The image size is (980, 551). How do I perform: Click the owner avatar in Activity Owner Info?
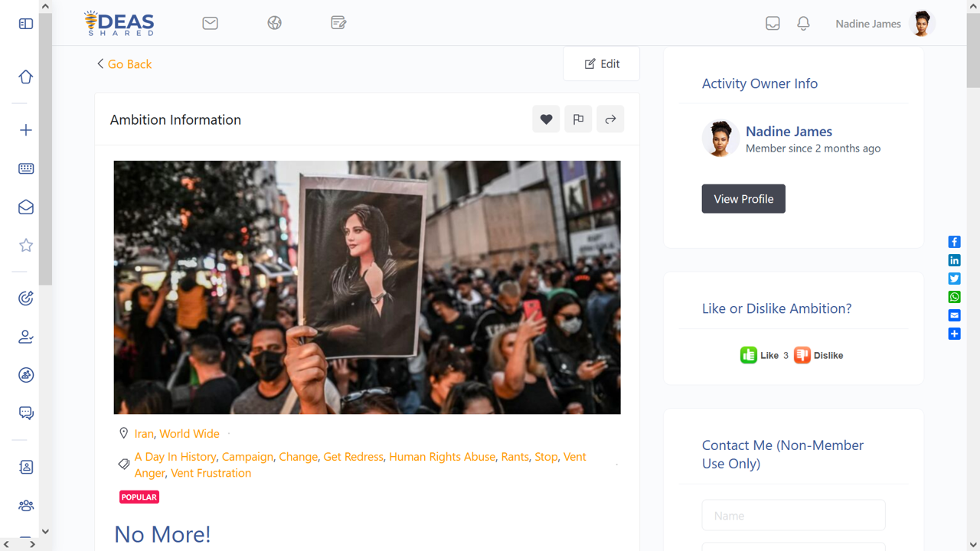click(x=720, y=139)
